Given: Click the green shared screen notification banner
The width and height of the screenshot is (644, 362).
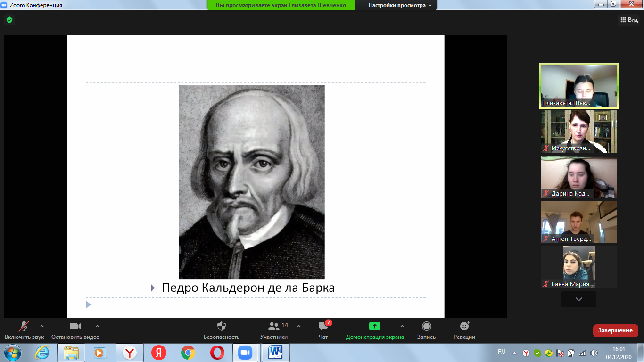Looking at the screenshot, I should (x=281, y=5).
